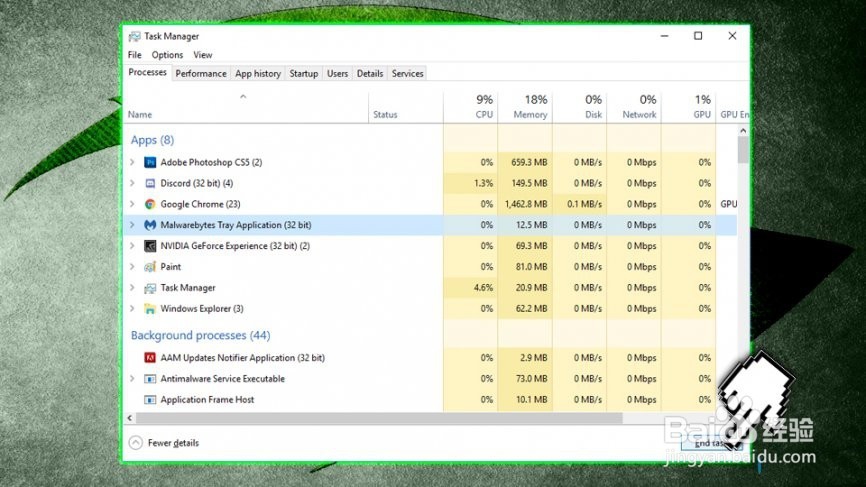Viewport: 866px width, 487px height.
Task: Click the Discord process icon
Action: tap(150, 183)
